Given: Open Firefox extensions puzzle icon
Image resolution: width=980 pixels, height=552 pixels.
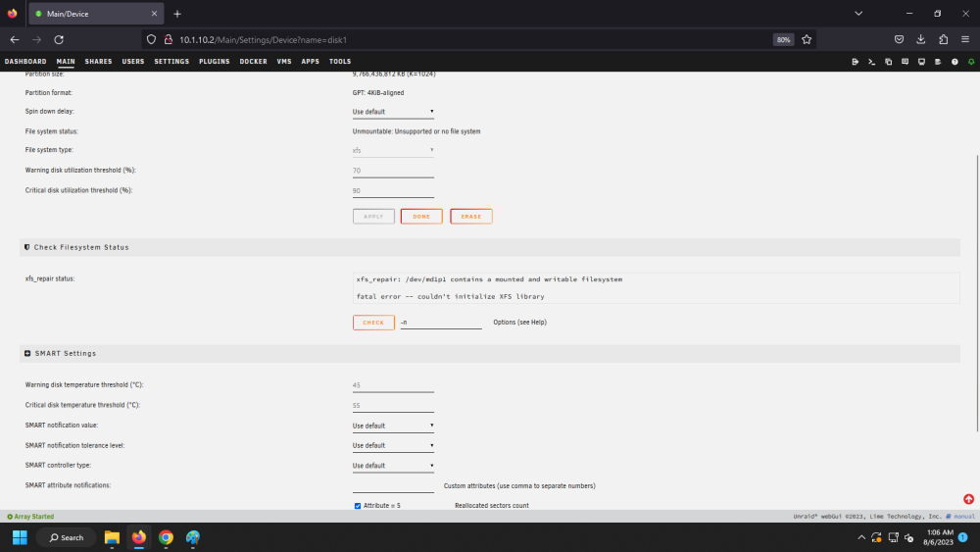Looking at the screenshot, I should (x=943, y=39).
